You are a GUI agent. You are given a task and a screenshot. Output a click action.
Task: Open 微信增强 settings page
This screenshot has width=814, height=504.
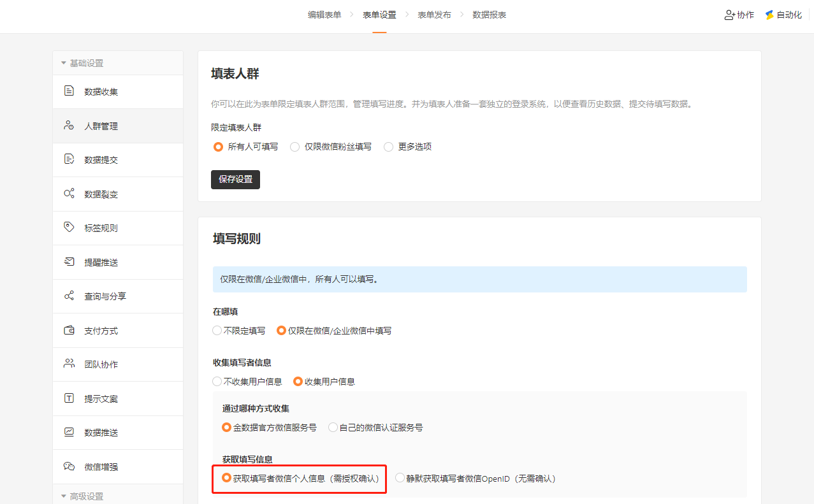pyautogui.click(x=118, y=467)
